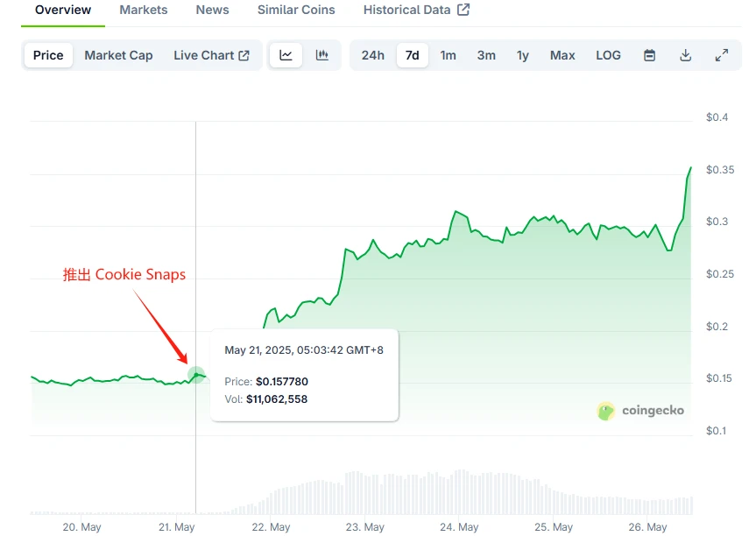Open the calendar date range icon

click(x=649, y=54)
